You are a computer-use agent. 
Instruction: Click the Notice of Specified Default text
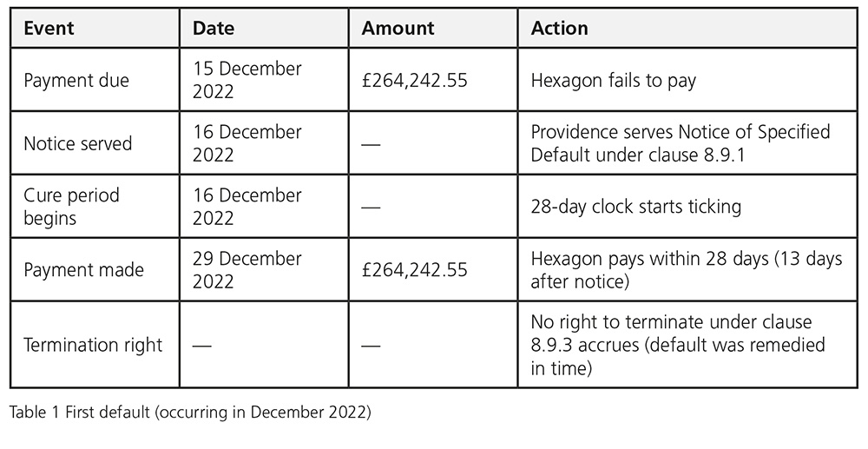click(681, 143)
